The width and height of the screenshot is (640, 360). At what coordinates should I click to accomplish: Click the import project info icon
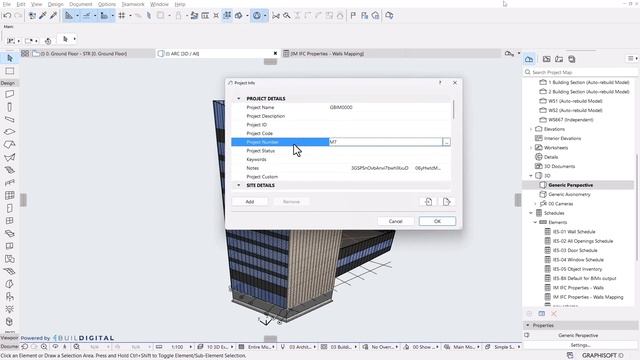click(429, 202)
